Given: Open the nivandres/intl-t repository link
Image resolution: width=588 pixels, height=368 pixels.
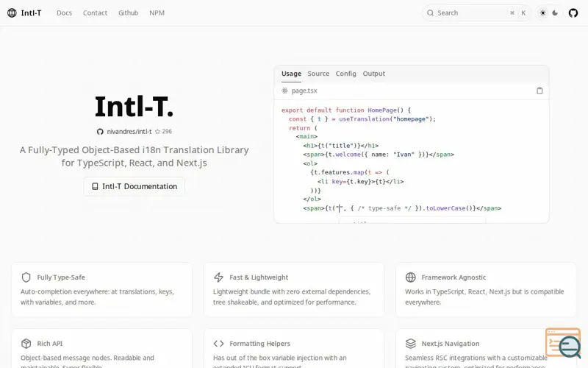Looking at the screenshot, I should click(x=129, y=132).
